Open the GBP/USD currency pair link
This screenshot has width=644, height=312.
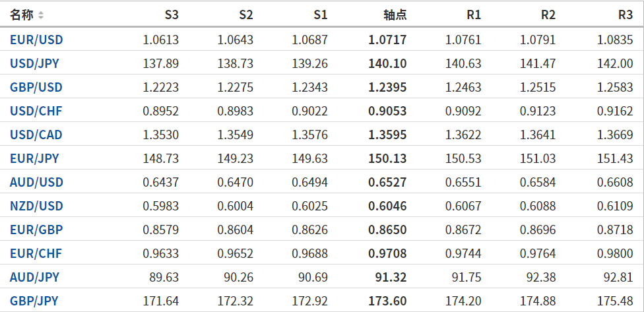pos(36,88)
